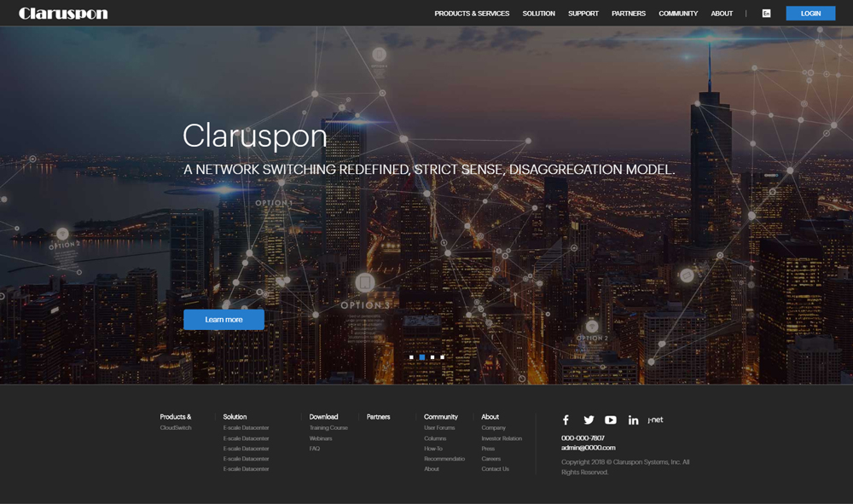Select the first carousel slide dot
The image size is (853, 504).
point(411,357)
